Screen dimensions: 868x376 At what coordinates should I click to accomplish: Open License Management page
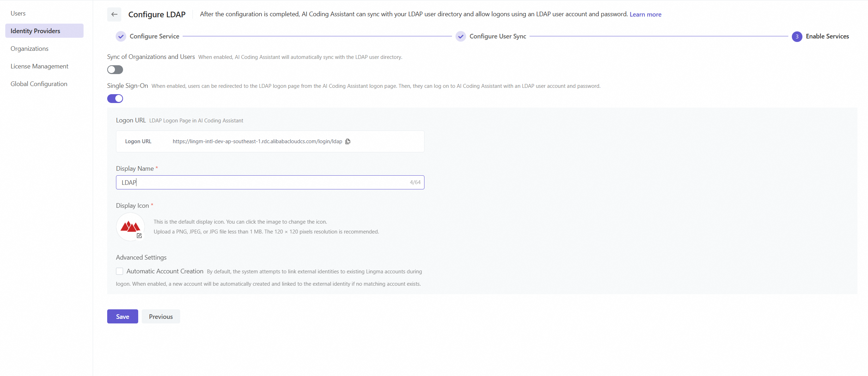pos(39,66)
